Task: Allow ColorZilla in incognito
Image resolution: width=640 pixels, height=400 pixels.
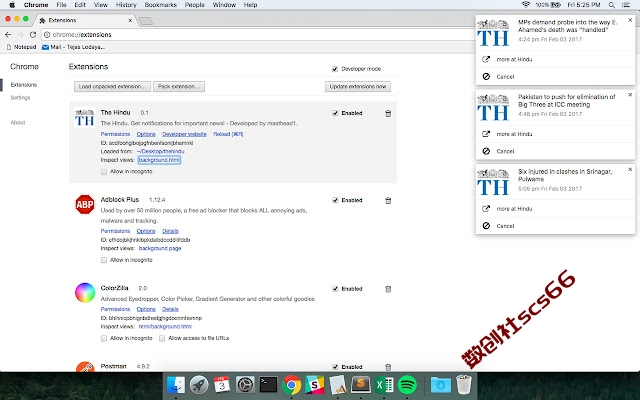Action: (104, 338)
